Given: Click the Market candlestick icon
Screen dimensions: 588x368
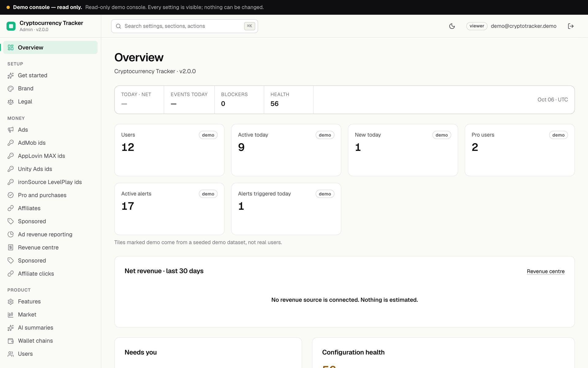Looking at the screenshot, I should coord(11,315).
